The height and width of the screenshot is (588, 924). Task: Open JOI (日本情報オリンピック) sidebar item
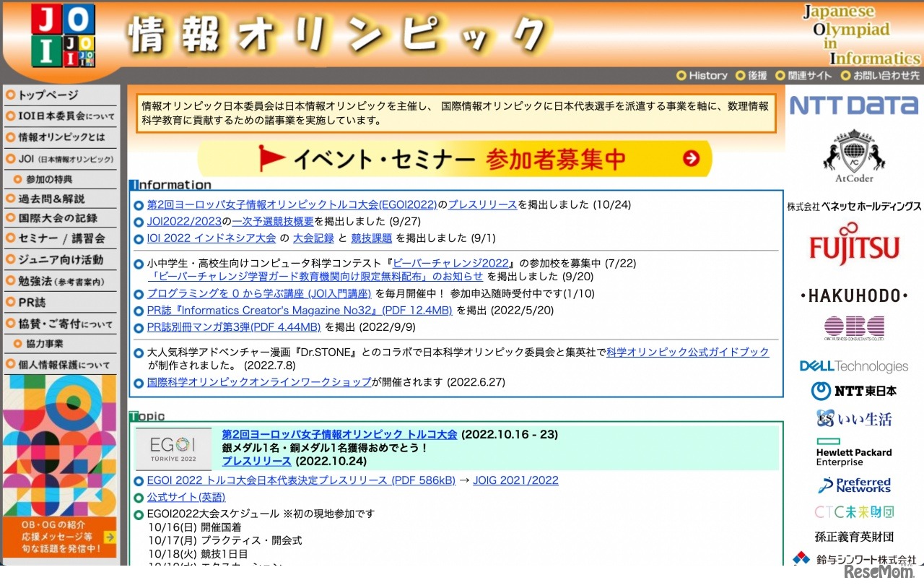pyautogui.click(x=60, y=158)
